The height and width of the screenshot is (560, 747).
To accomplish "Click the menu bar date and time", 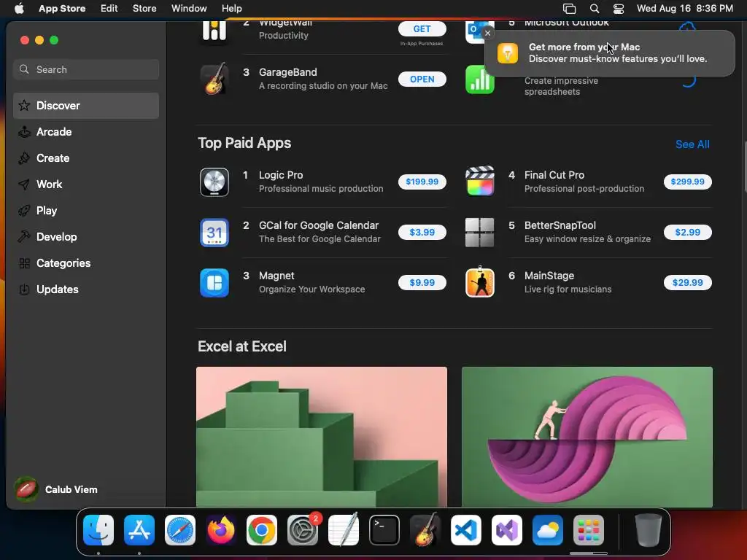I will point(684,9).
